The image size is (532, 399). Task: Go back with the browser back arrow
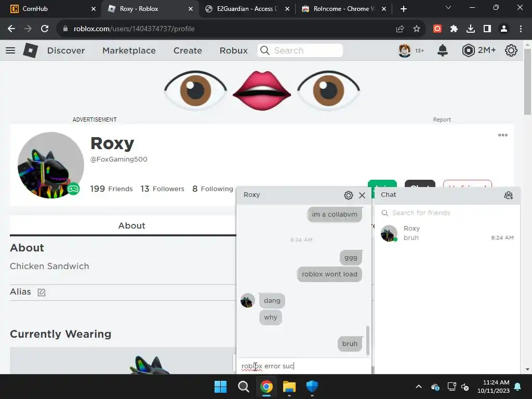click(x=11, y=29)
